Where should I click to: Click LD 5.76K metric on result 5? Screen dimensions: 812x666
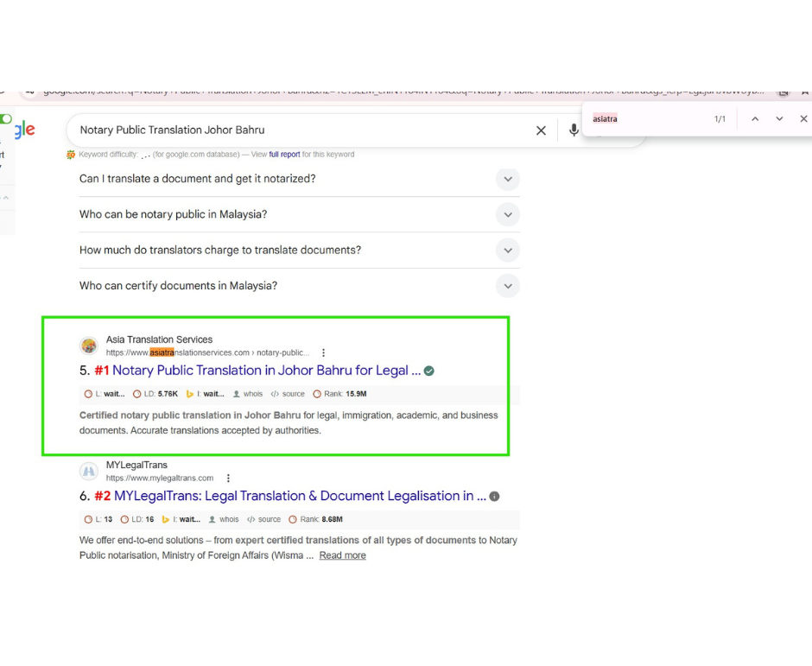click(155, 394)
